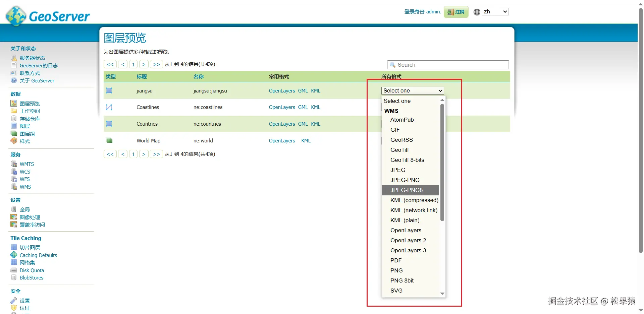Image resolution: width=644 pixels, height=314 pixels.
Task: Click the ne:countries name cell
Action: pyautogui.click(x=207, y=124)
